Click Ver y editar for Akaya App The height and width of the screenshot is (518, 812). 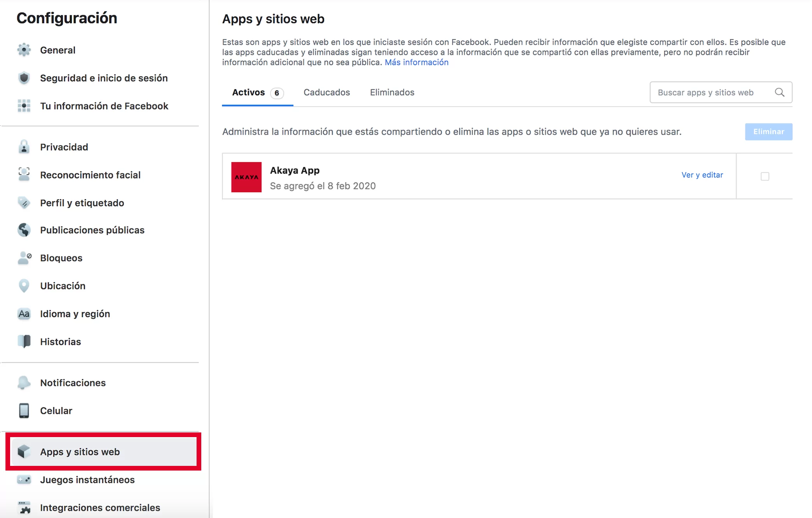tap(702, 175)
